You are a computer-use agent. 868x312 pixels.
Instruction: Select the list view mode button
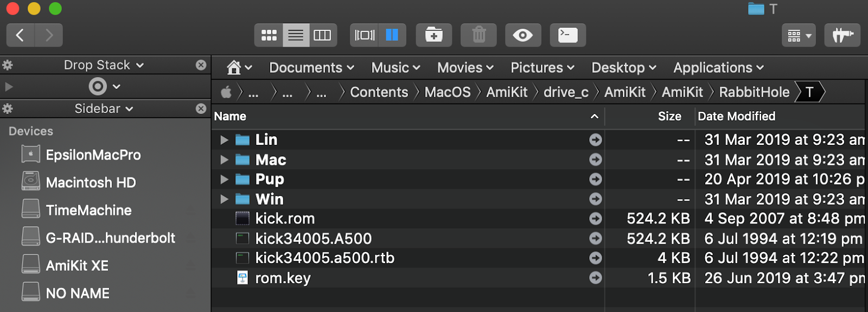tap(296, 35)
